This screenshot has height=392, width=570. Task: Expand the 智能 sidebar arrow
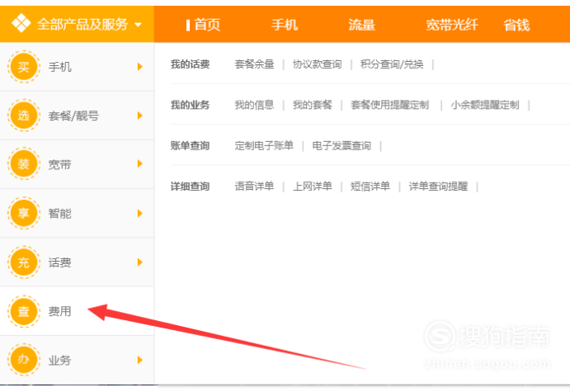pyautogui.click(x=140, y=214)
